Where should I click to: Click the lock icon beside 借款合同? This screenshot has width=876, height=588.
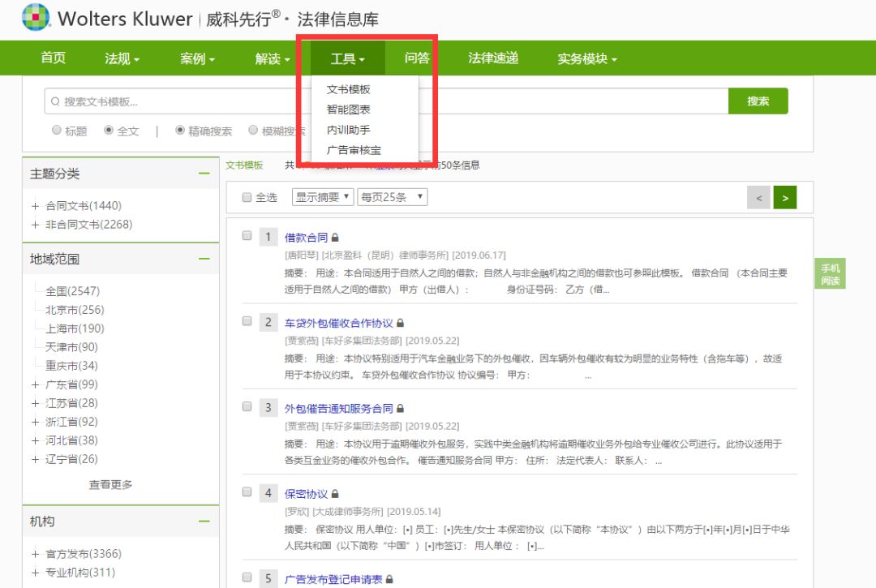[x=335, y=238]
